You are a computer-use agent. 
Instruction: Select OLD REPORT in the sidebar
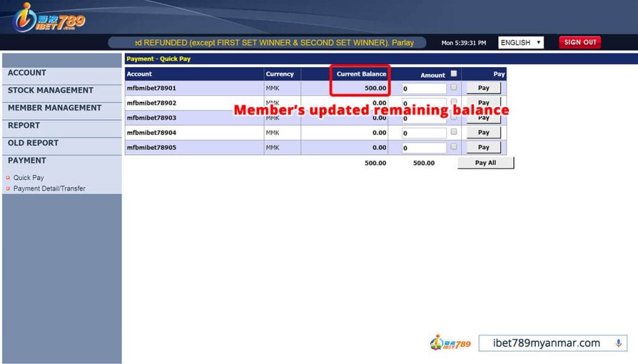(33, 142)
